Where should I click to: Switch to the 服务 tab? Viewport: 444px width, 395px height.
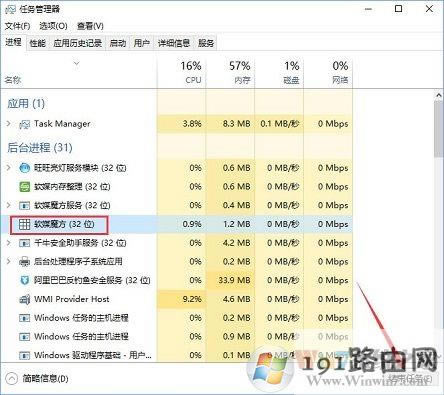206,43
